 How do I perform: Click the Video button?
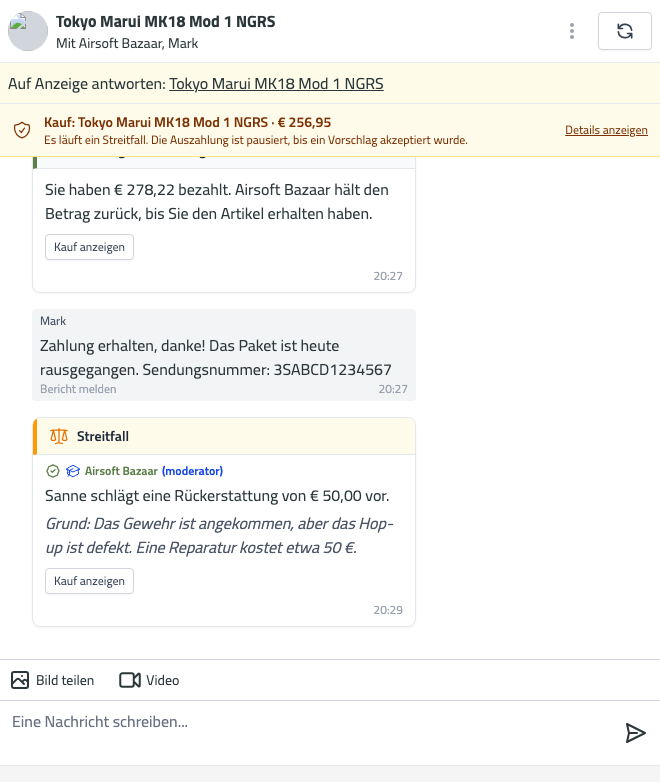click(149, 680)
